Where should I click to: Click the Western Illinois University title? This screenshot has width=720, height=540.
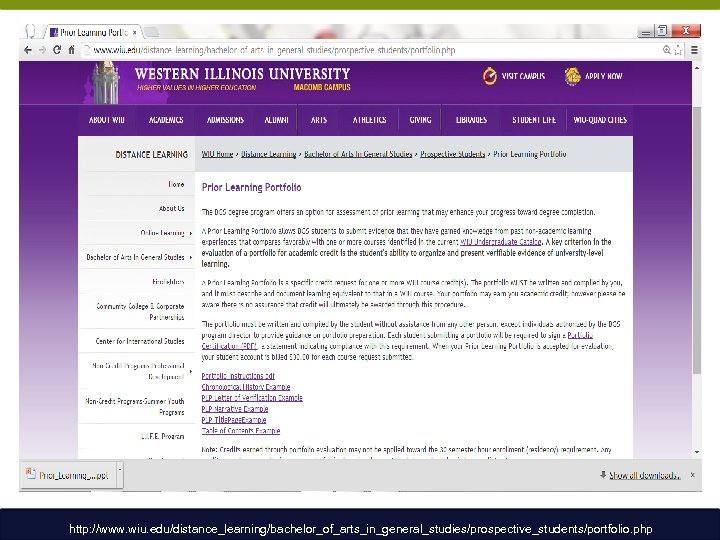[x=242, y=74]
